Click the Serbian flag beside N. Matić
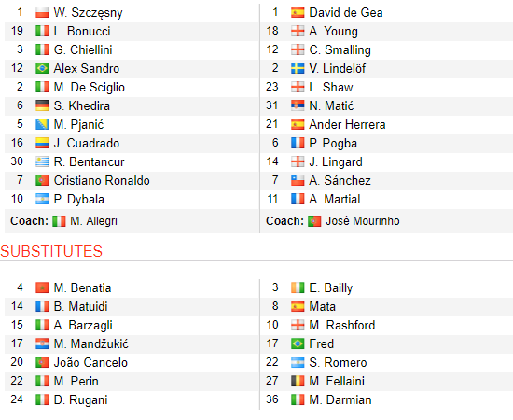The image size is (513, 420). pos(298,105)
